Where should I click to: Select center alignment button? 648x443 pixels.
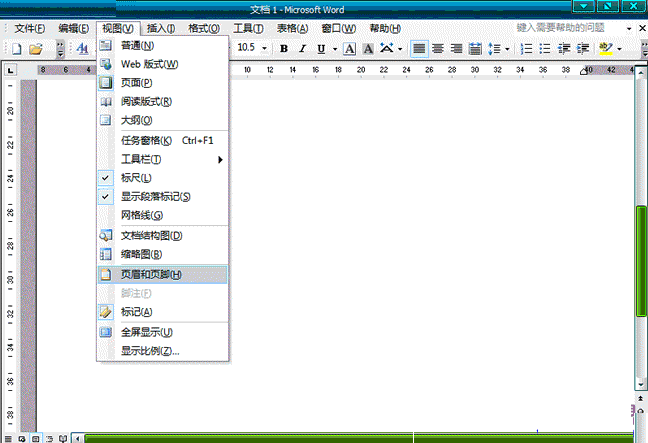pos(438,49)
